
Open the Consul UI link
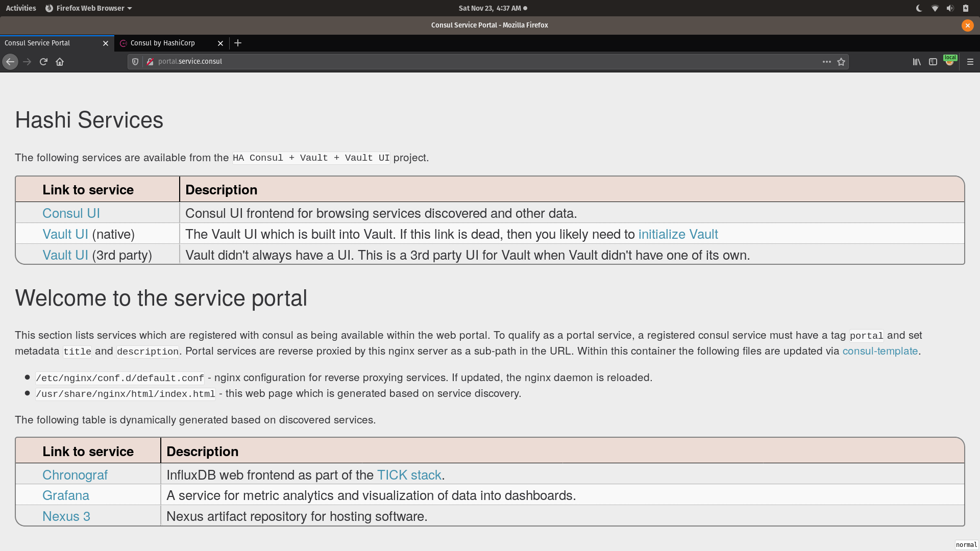pyautogui.click(x=71, y=213)
